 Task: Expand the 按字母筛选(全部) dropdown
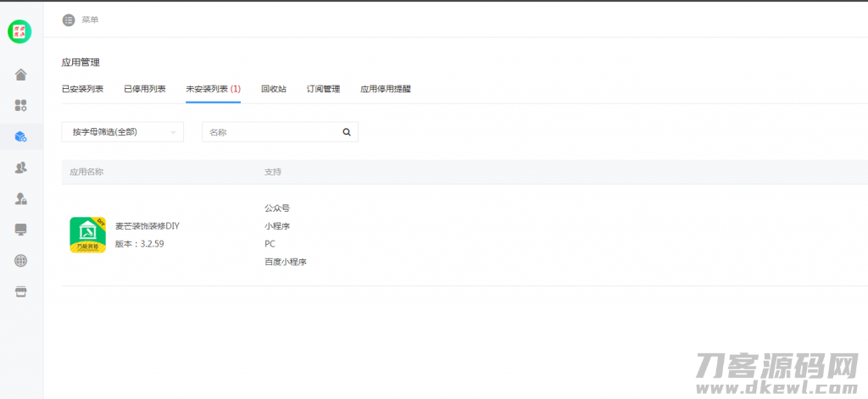[123, 132]
